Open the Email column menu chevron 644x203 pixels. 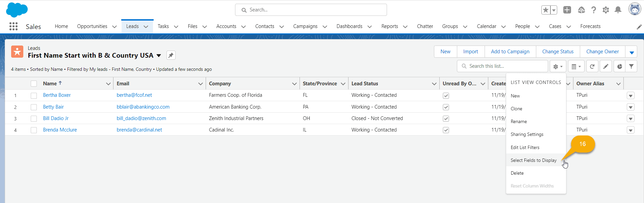[x=201, y=84]
